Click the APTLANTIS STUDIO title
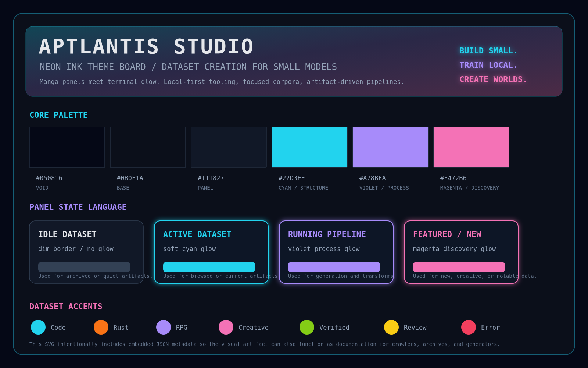 coord(146,47)
